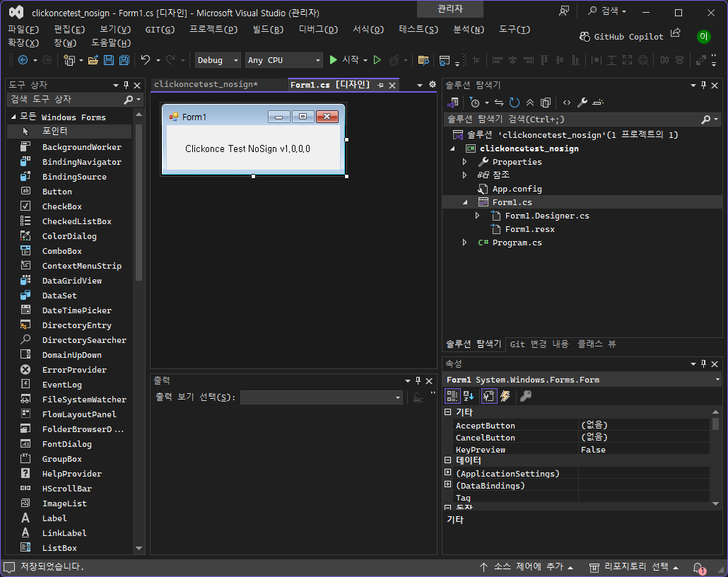Click Sync with Active Document icon
Viewport: 728px width, 577px height.
pyautogui.click(x=498, y=103)
